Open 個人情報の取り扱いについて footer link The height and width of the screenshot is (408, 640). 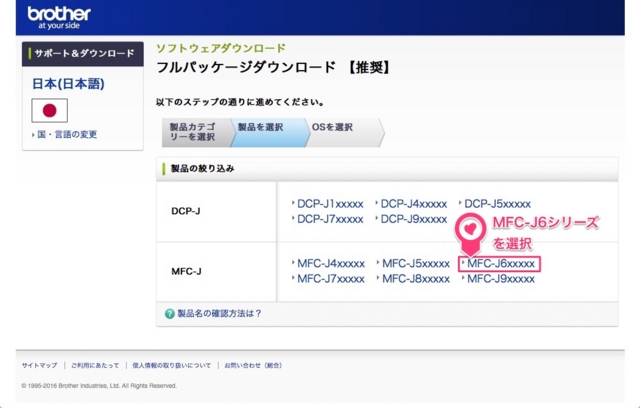[x=171, y=366]
